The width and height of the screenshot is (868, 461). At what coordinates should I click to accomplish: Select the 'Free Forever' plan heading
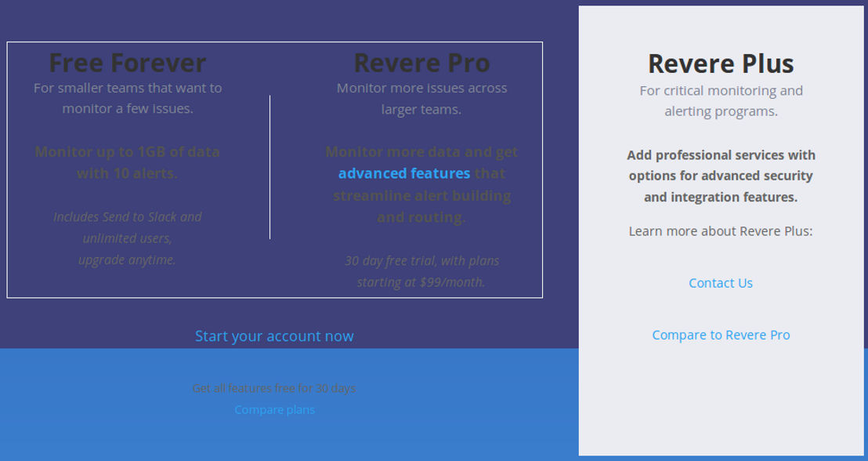[x=128, y=63]
